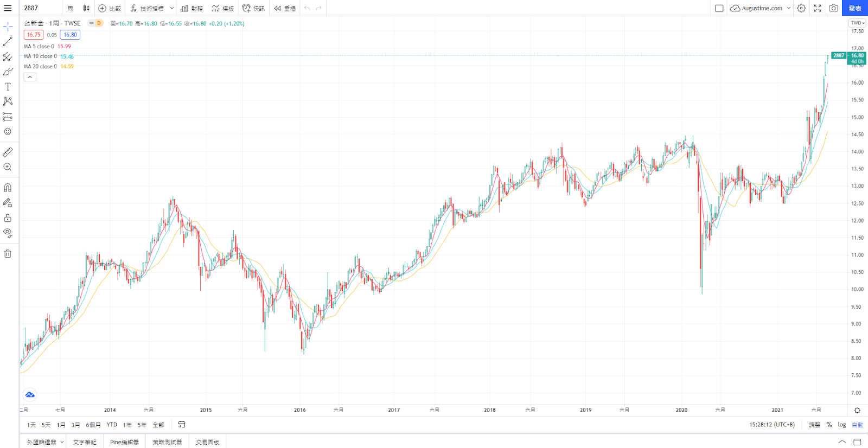Open candlestick chart style selector
The height and width of the screenshot is (448, 868).
coord(86,8)
